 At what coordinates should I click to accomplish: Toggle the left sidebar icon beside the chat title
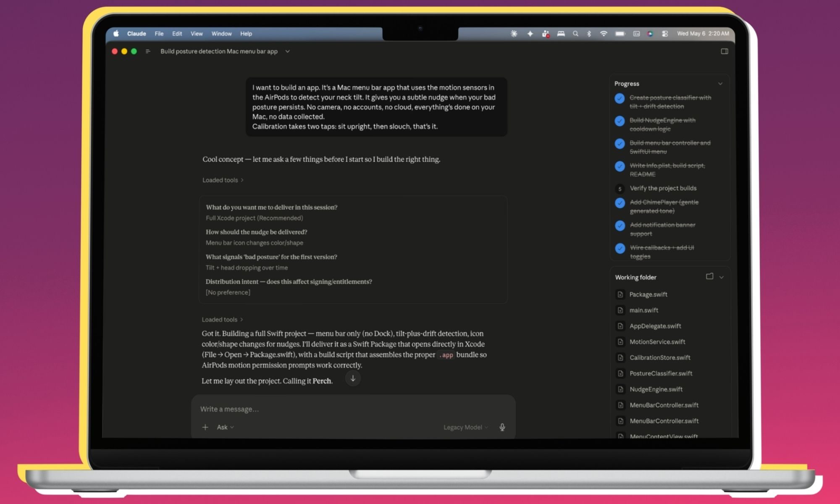(x=148, y=51)
